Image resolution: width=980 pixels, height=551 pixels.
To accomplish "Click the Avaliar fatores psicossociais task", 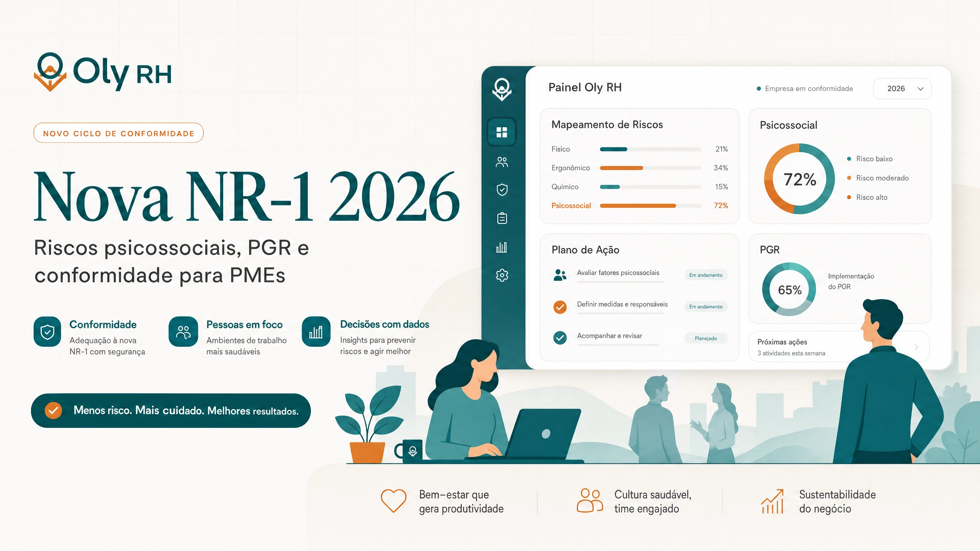I will [x=618, y=273].
